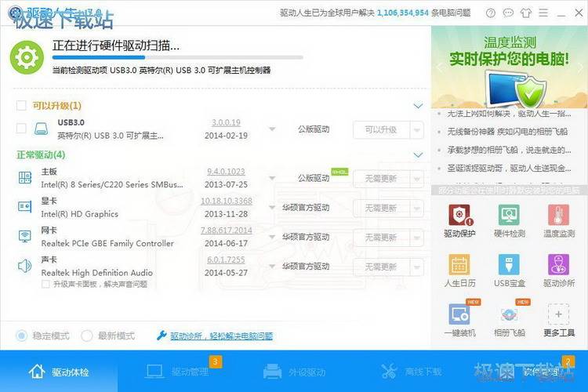
Task: Collapse the 可以升级 section chevron
Action: click(x=418, y=106)
